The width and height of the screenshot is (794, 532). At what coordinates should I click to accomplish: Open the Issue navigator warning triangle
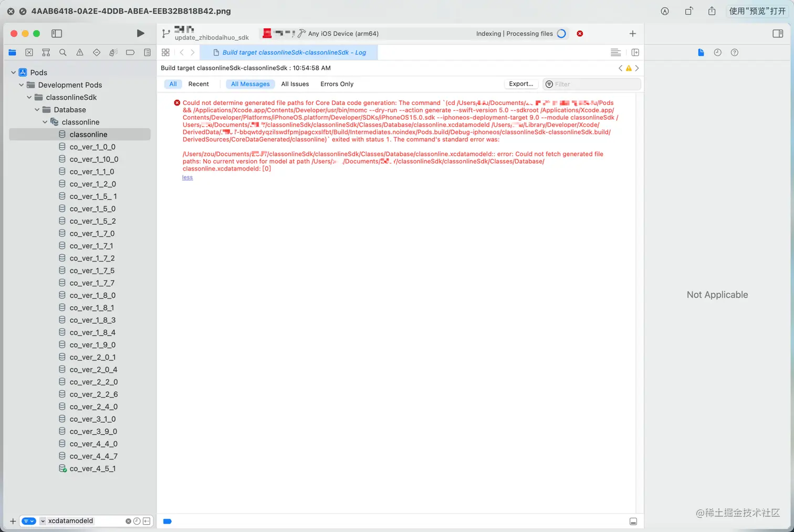pyautogui.click(x=79, y=53)
